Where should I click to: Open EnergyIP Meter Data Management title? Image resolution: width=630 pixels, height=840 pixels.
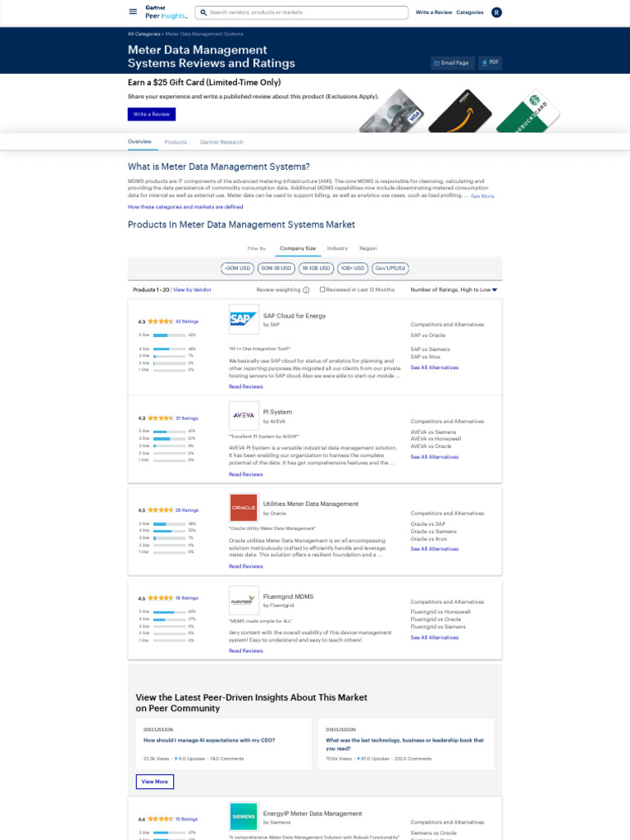coord(313,814)
